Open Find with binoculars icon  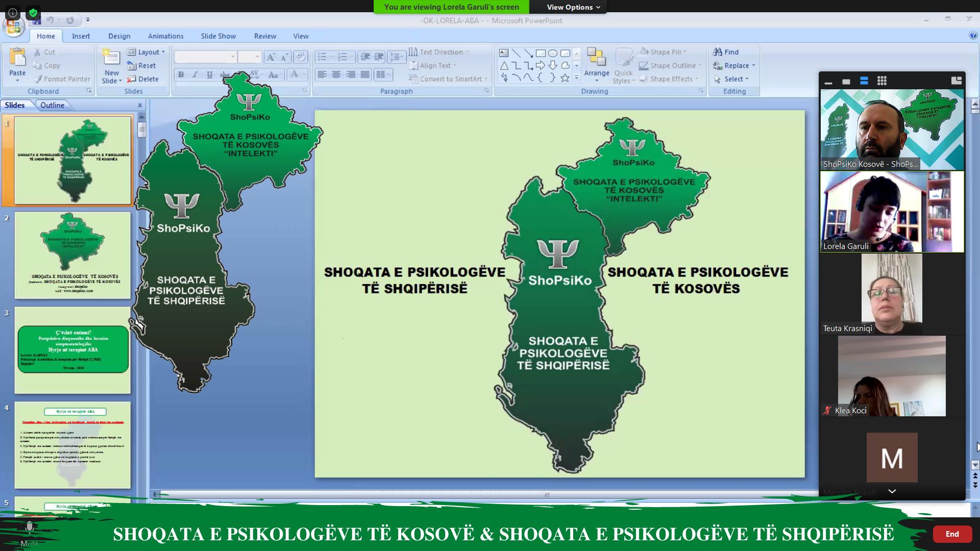coord(726,52)
